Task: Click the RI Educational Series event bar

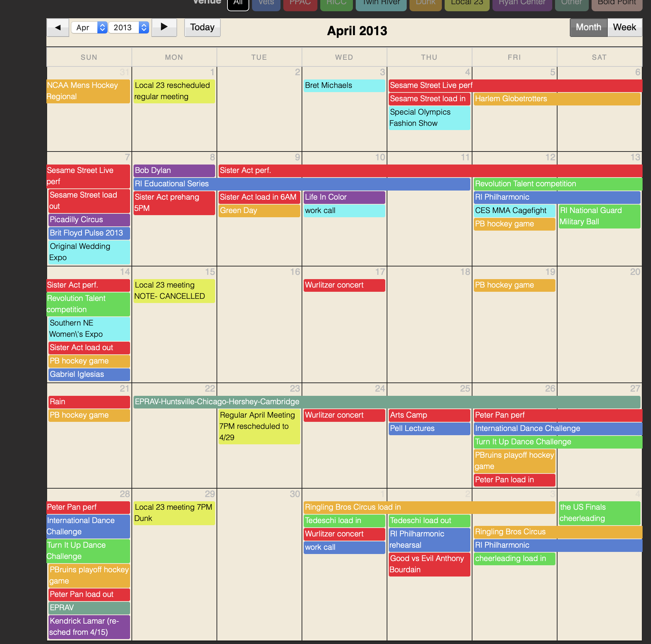Action: point(302,184)
